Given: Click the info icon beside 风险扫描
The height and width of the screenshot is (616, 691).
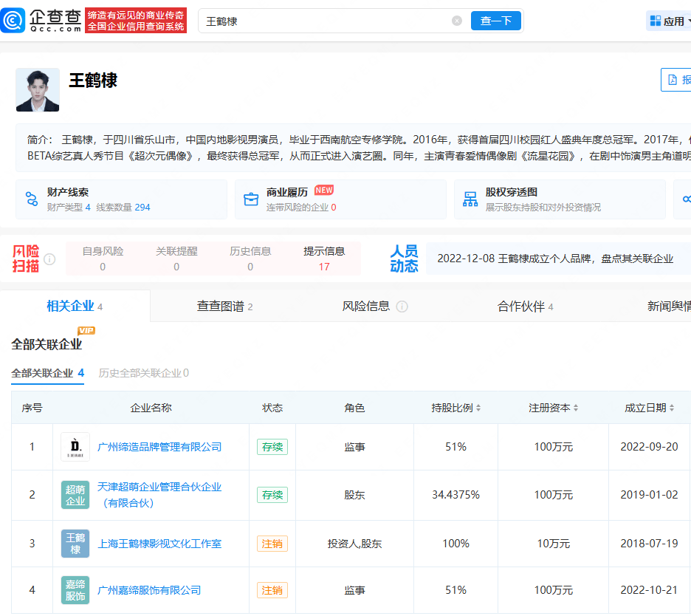Looking at the screenshot, I should [49, 259].
